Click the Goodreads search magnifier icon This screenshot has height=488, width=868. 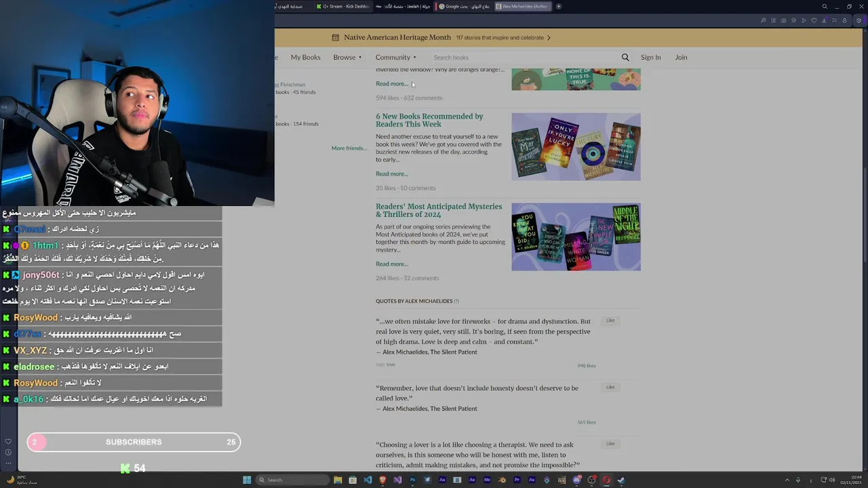625,58
